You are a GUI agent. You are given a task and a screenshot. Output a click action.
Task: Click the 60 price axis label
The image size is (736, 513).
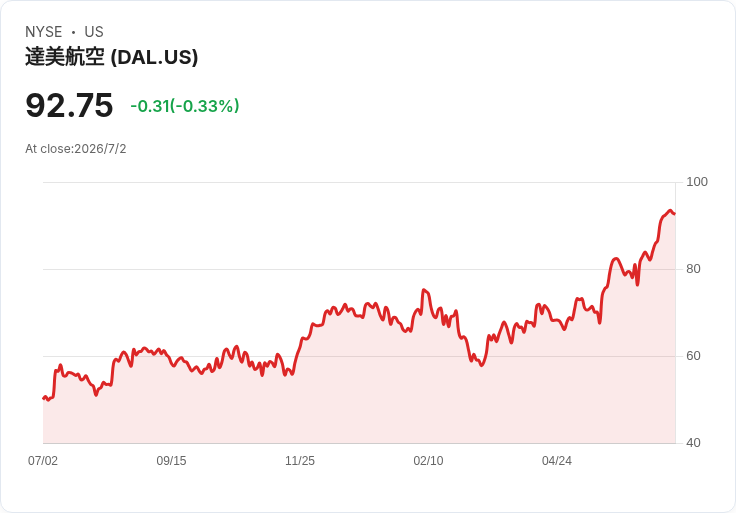pos(693,356)
